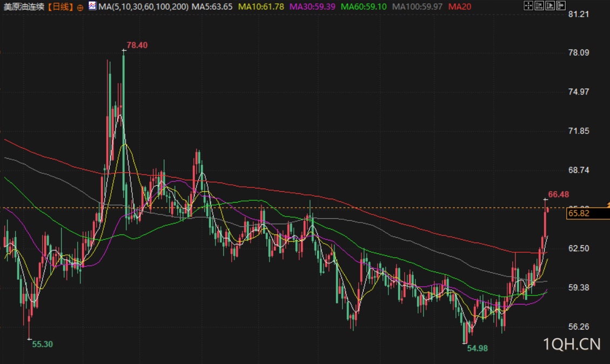This screenshot has width=610, height=364.
Task: Click the 71.85 price axis label
Action: click(x=579, y=131)
